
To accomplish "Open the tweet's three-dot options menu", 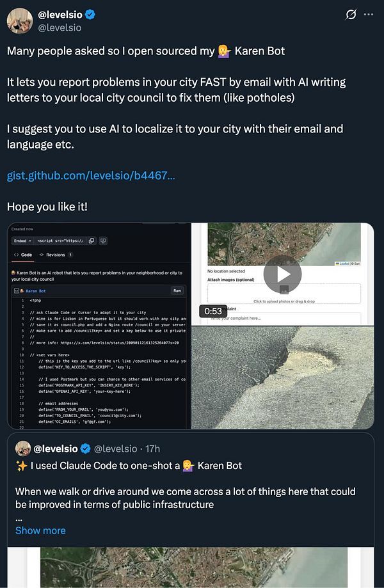I will tap(370, 15).
